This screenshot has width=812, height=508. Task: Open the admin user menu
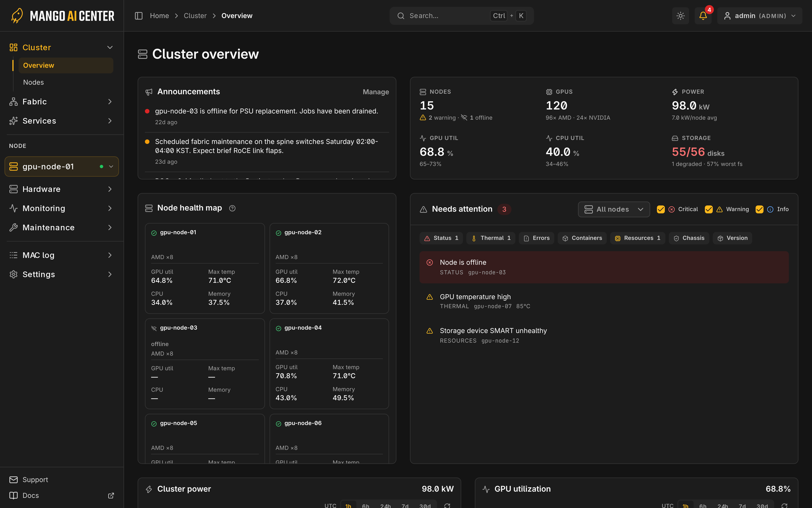(x=760, y=16)
